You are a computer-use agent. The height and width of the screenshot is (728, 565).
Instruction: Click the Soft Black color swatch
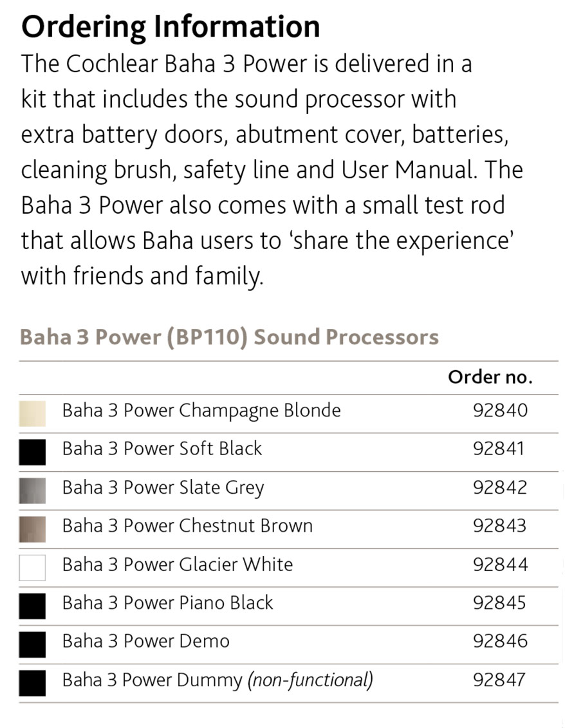32,452
